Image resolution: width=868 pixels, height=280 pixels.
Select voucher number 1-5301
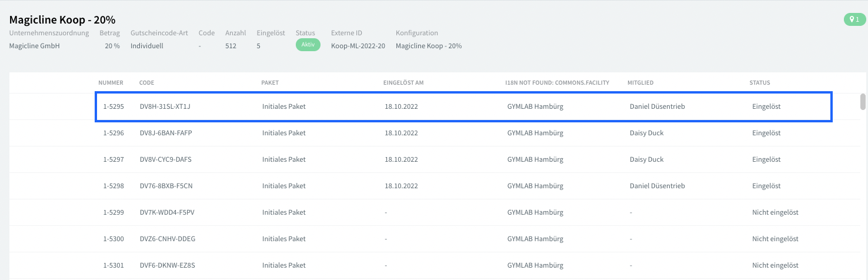click(x=113, y=265)
